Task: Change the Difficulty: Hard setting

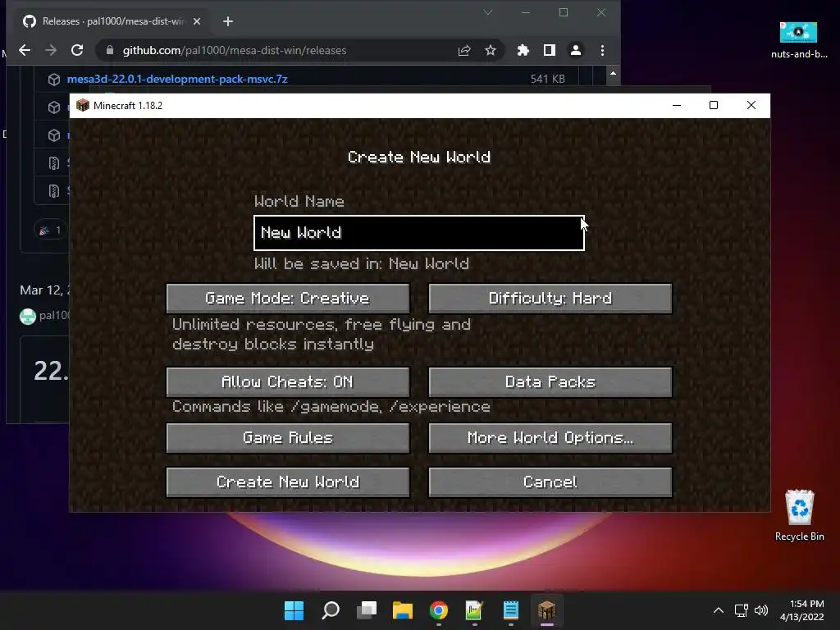Action: tap(550, 299)
